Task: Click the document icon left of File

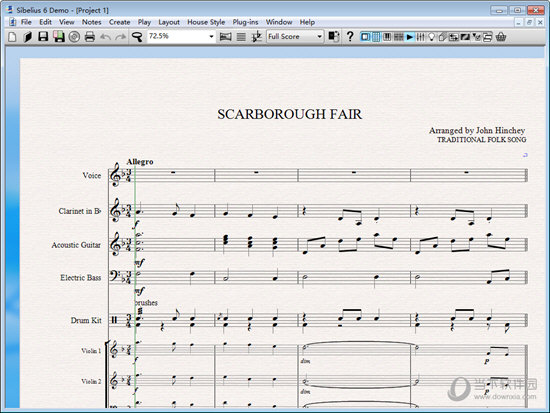Action: (x=13, y=22)
